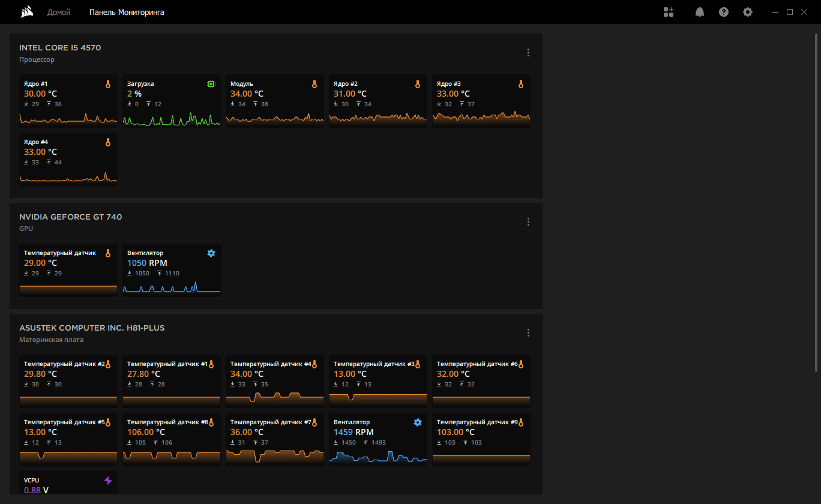Click thermometer icon on Температурный датчик #4
The image size is (821, 504).
[314, 364]
